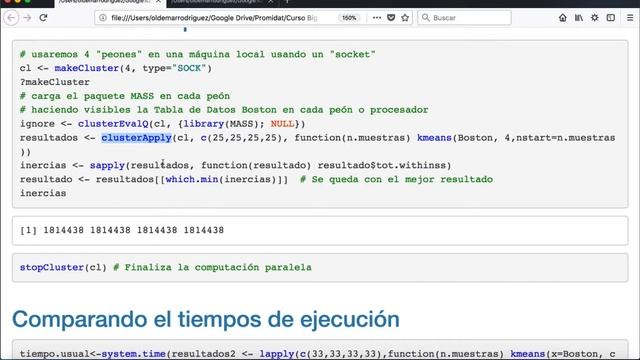640x360 pixels.
Task: Click the file URL address field
Action: [x=214, y=18]
